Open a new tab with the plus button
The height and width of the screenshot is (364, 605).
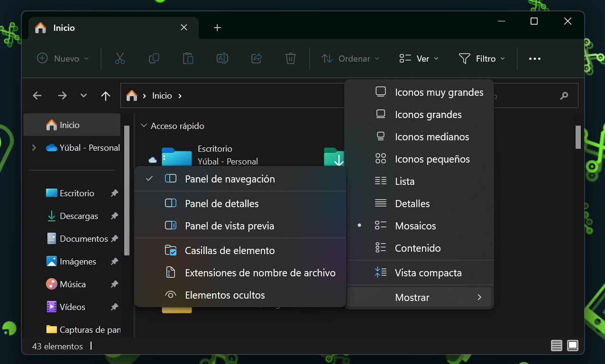click(217, 27)
